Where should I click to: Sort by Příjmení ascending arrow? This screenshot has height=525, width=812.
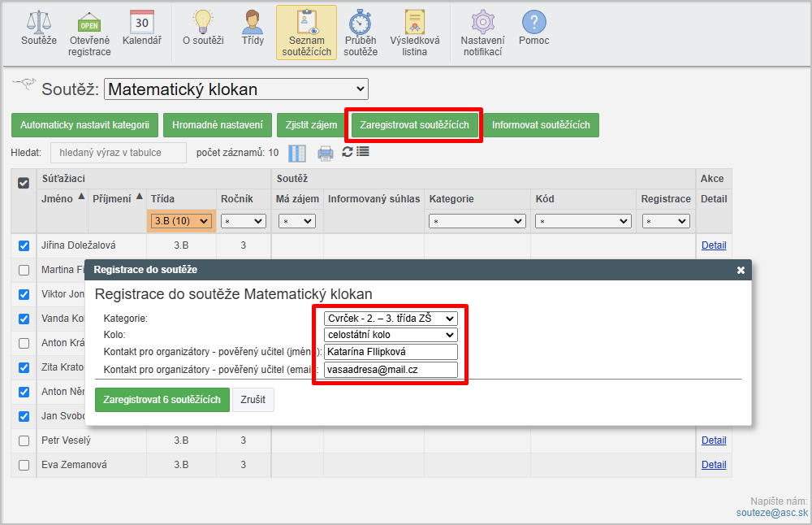[x=140, y=196]
